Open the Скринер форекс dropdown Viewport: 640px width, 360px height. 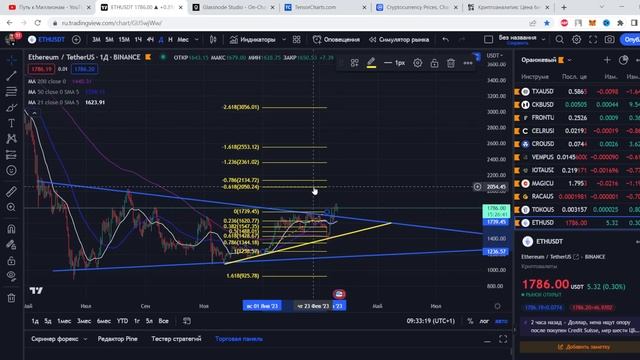pos(59,339)
